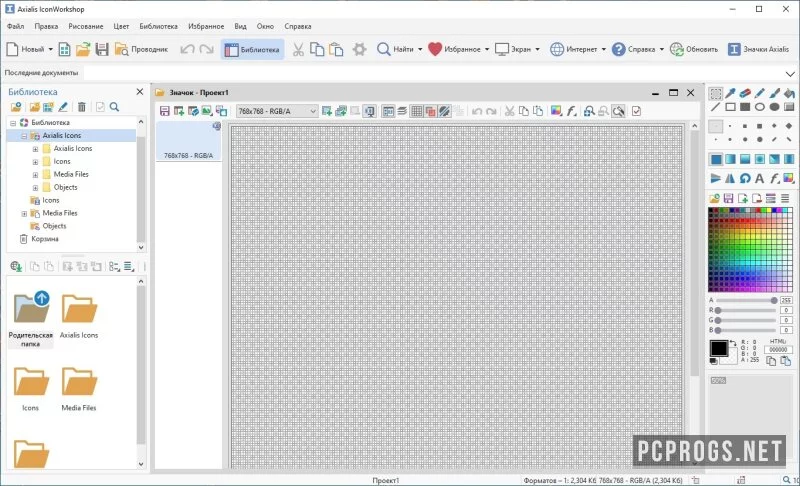Open the Файл menu
The image size is (800, 486).
click(x=15, y=26)
